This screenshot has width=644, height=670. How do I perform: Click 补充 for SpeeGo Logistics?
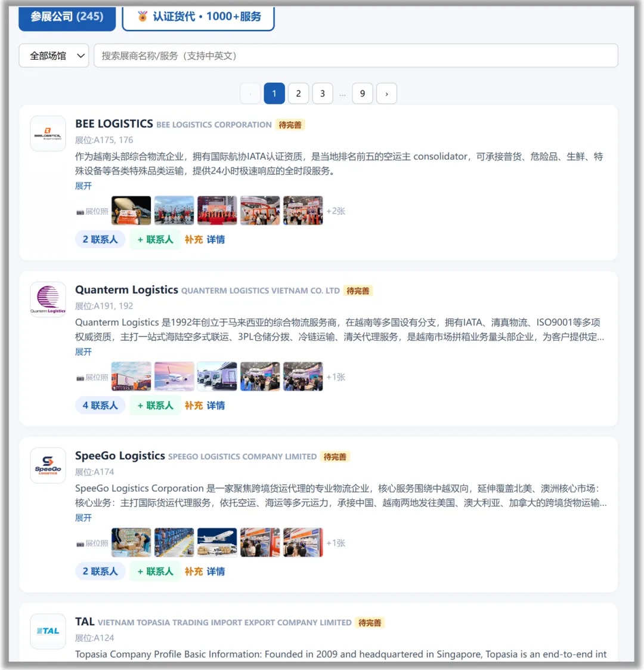pyautogui.click(x=193, y=572)
